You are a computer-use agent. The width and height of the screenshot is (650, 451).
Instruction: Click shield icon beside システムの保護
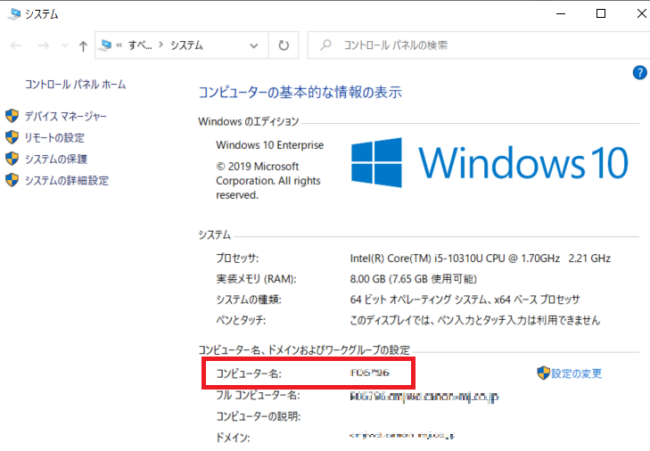(12, 159)
